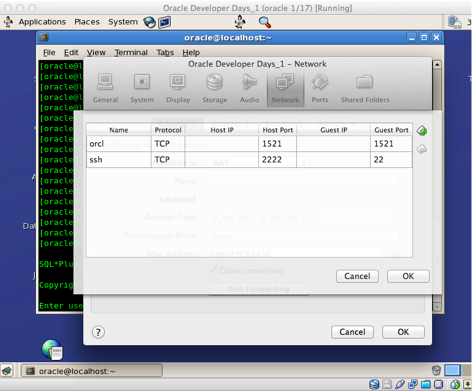Launch the terminal icon in top panel

165,22
